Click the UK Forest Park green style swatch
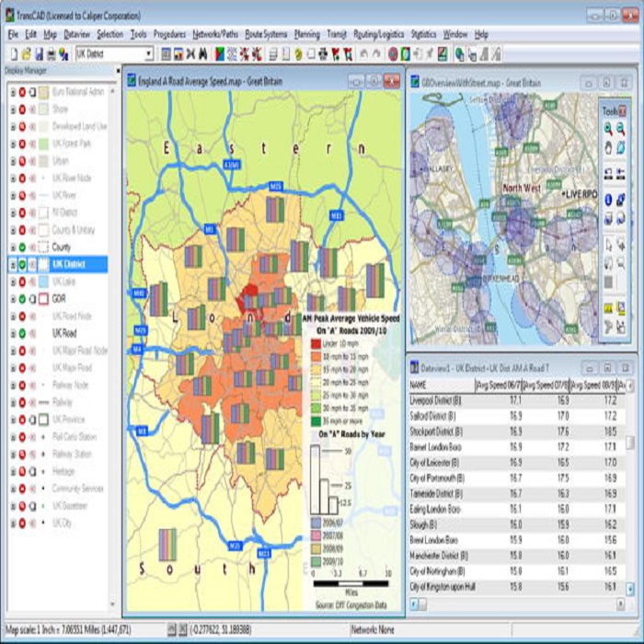 pos(42,144)
